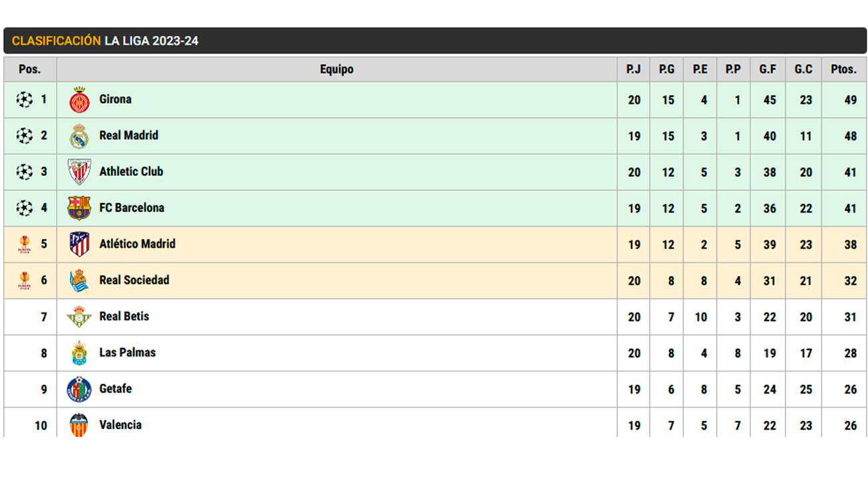The width and height of the screenshot is (868, 489).
Task: Click the Pos. column header
Action: coord(29,69)
